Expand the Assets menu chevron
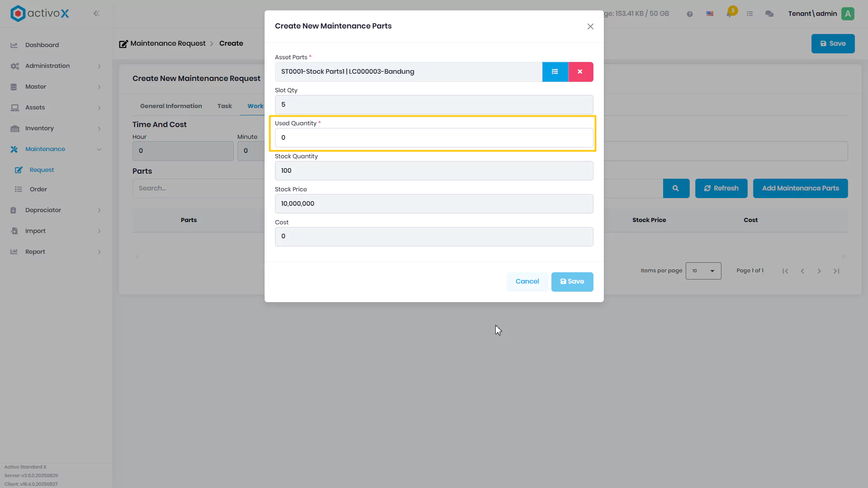This screenshot has height=488, width=868. [x=99, y=108]
